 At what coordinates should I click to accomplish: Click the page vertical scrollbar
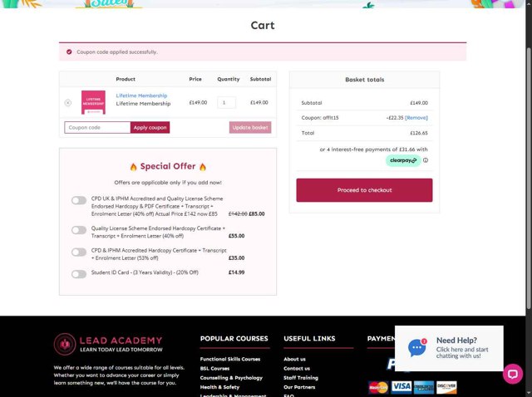coord(529,178)
